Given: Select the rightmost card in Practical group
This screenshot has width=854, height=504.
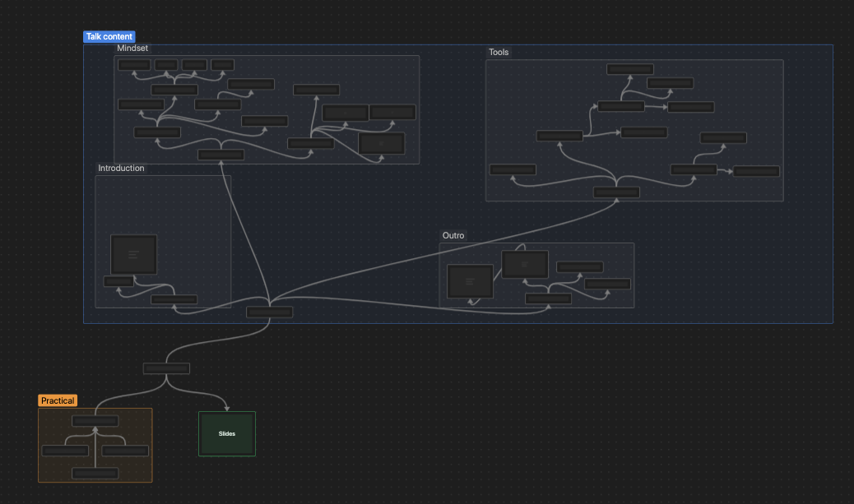Looking at the screenshot, I should tap(125, 451).
